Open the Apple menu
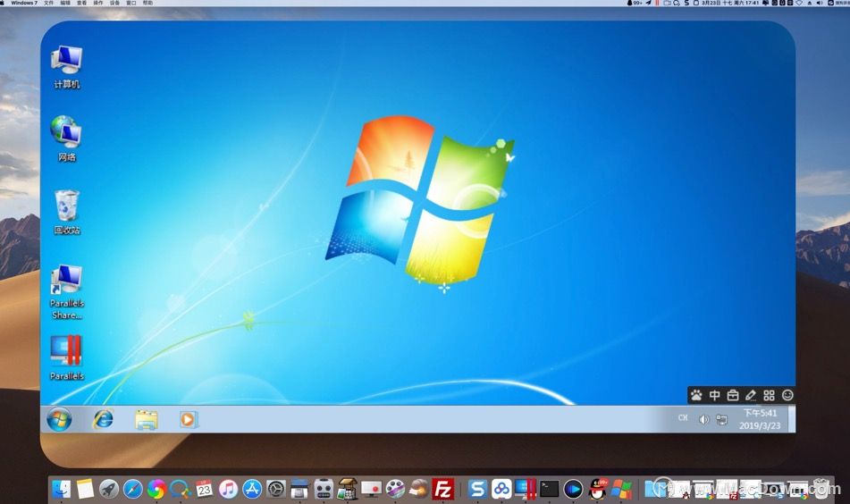Image resolution: width=850 pixels, height=504 pixels. click(3, 3)
